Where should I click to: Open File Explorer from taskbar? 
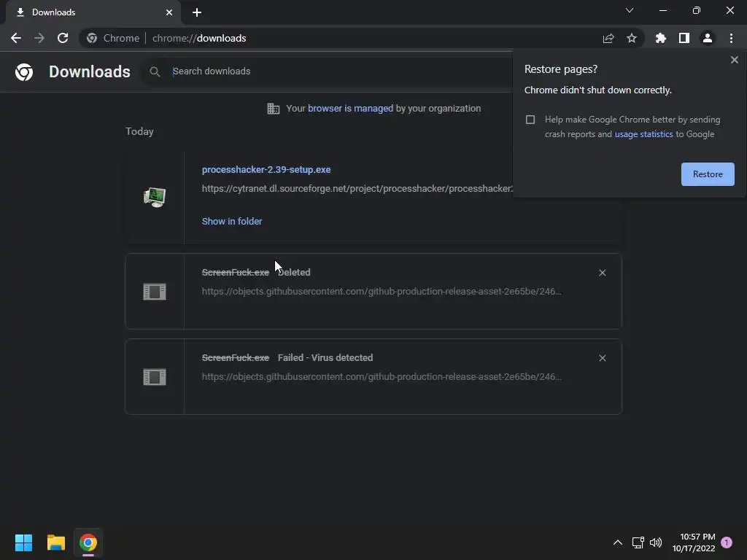coord(56,542)
